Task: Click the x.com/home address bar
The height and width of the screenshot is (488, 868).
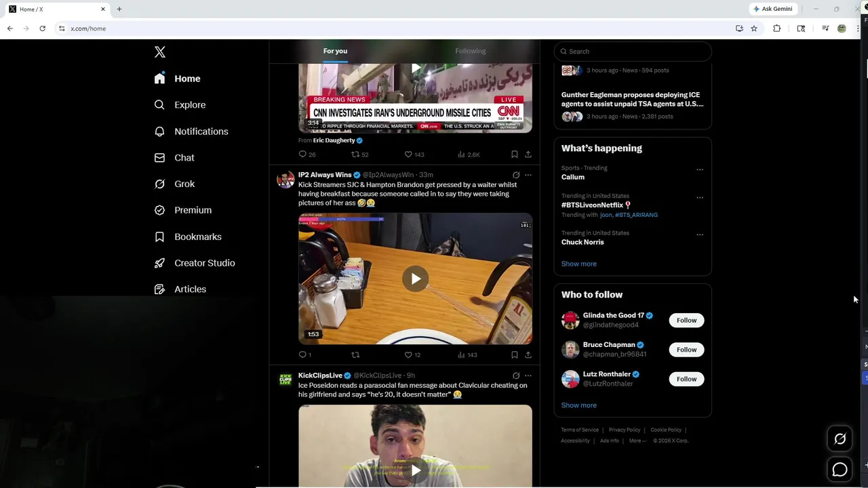Action: click(393, 28)
